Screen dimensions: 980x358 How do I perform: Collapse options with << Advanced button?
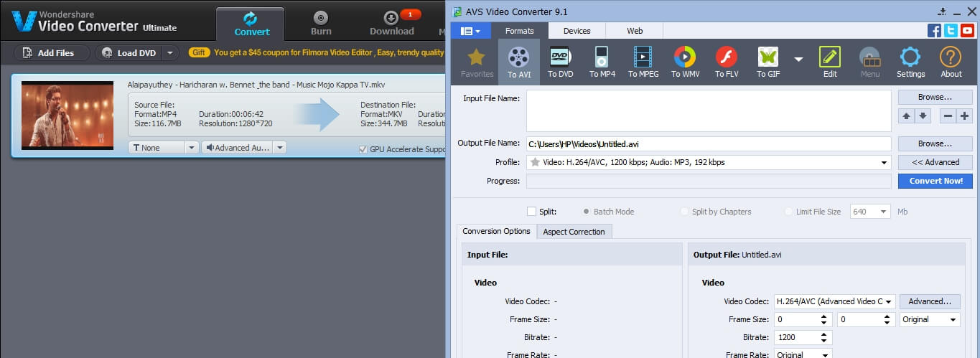tap(935, 162)
